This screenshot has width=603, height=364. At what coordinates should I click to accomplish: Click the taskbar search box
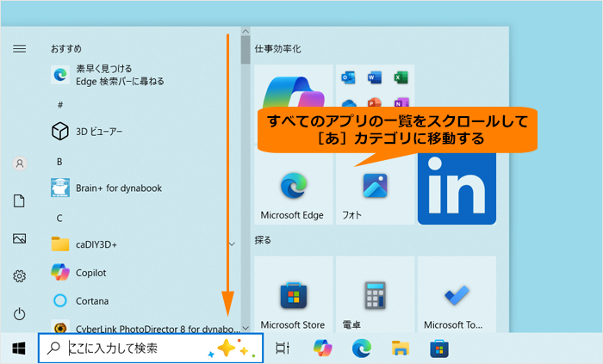coord(151,349)
